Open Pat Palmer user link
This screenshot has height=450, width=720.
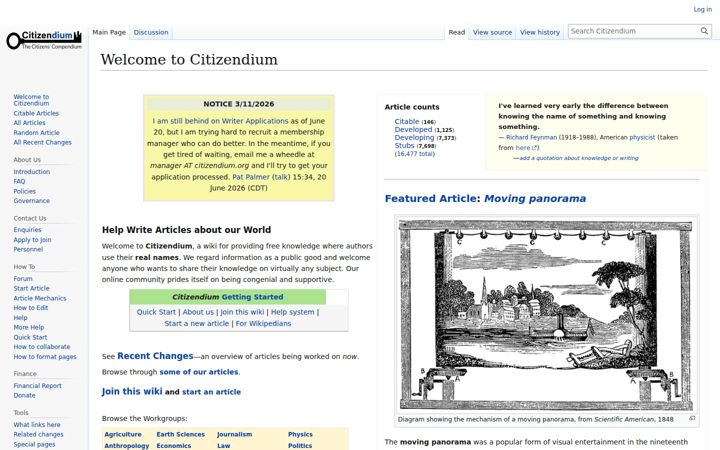click(x=251, y=177)
